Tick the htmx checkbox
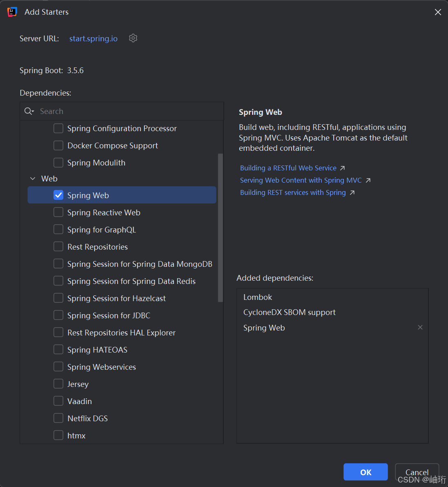This screenshot has height=487, width=448. pos(58,435)
